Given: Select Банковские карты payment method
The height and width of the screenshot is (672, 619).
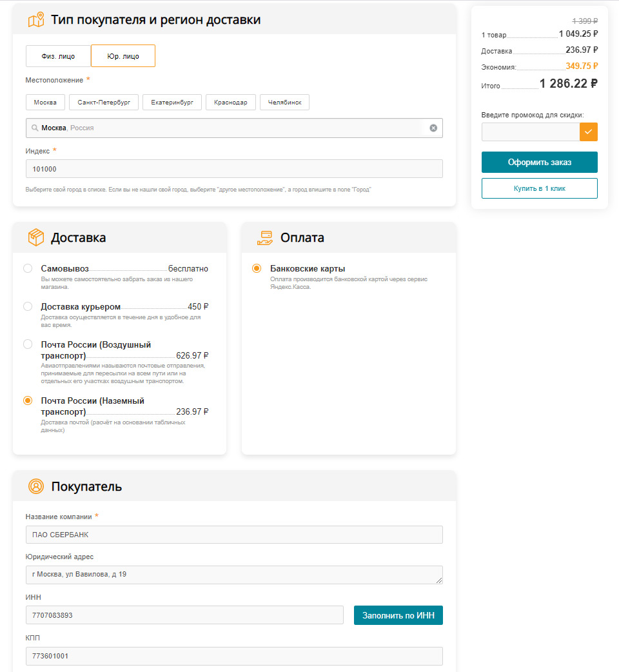Looking at the screenshot, I should tap(257, 268).
